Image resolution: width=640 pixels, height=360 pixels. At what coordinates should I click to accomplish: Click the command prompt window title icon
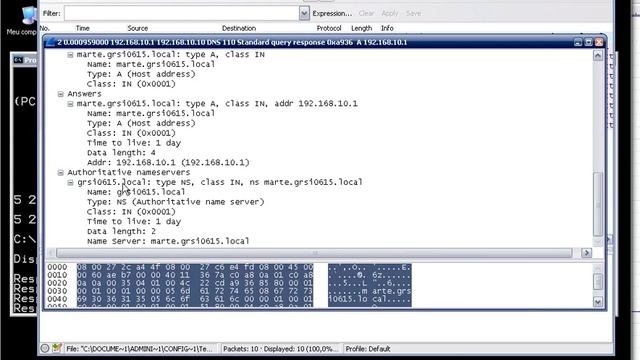(x=18, y=60)
